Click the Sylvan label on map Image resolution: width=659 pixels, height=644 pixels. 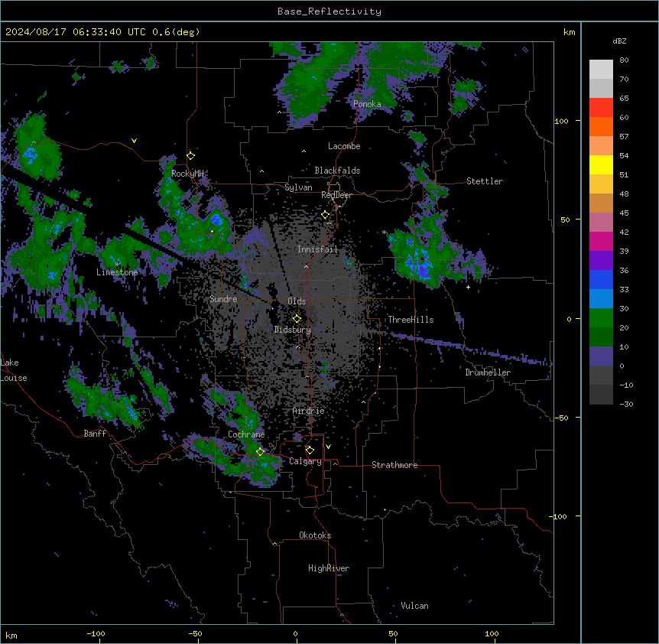click(298, 187)
